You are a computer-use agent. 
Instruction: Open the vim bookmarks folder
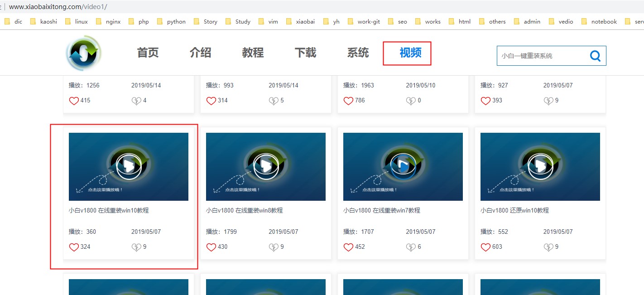(x=268, y=21)
